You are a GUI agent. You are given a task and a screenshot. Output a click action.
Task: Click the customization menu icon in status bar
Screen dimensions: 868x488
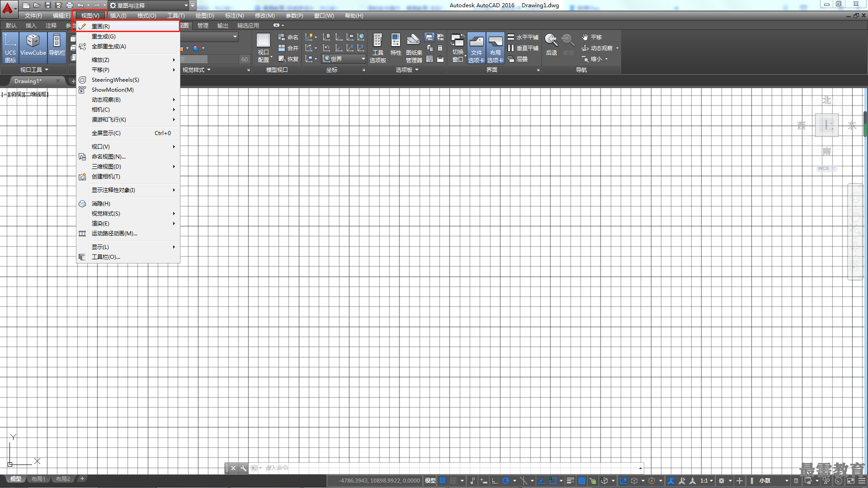862,481
